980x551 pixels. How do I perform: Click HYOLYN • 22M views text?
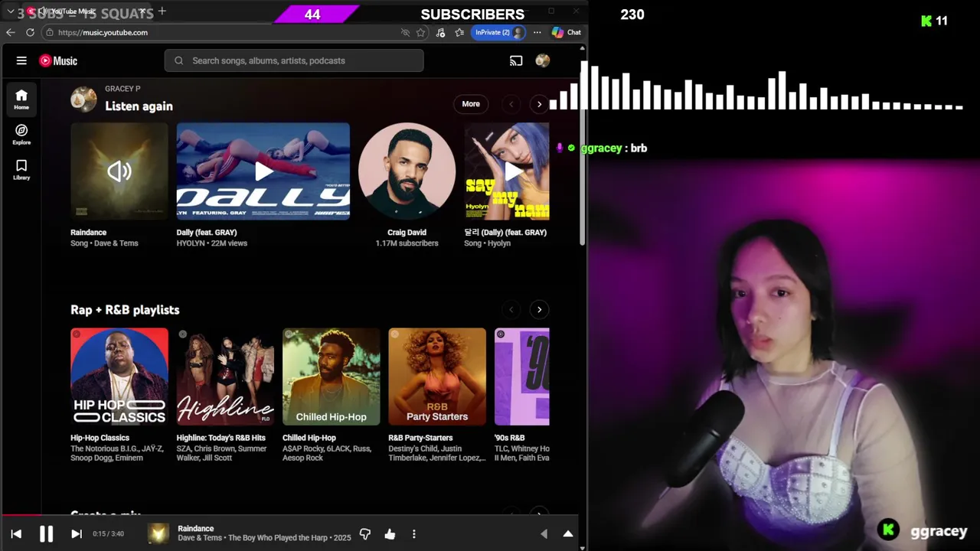point(212,243)
